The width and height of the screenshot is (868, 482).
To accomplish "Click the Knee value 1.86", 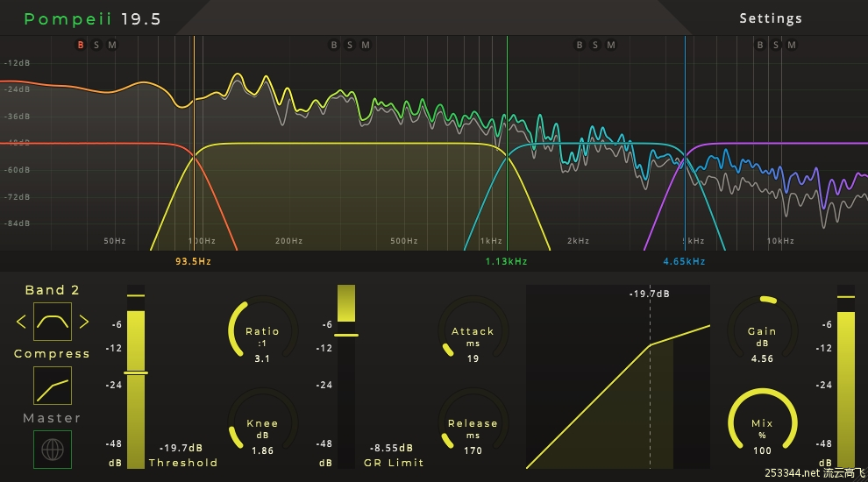I will 262,450.
